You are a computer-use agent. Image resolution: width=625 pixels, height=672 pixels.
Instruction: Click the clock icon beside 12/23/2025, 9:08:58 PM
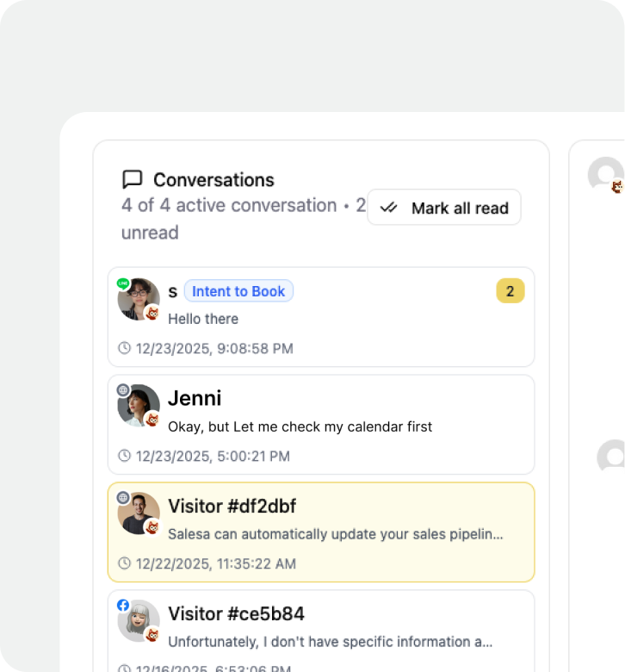(125, 348)
